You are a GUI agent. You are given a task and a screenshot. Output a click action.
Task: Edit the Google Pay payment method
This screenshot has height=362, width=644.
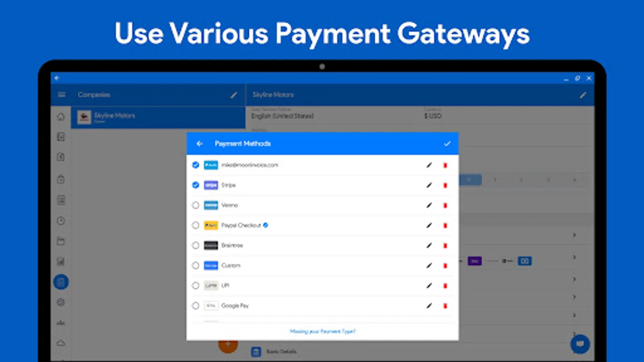pos(429,306)
